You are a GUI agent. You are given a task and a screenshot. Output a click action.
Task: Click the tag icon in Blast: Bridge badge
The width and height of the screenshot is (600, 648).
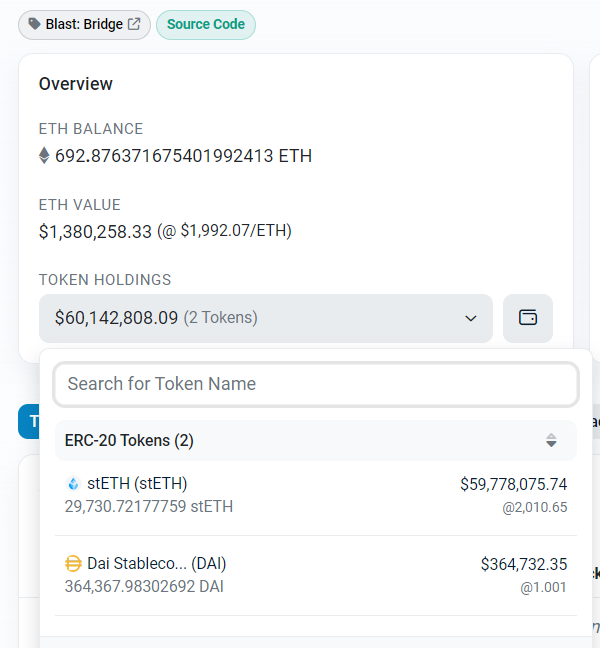point(34,24)
